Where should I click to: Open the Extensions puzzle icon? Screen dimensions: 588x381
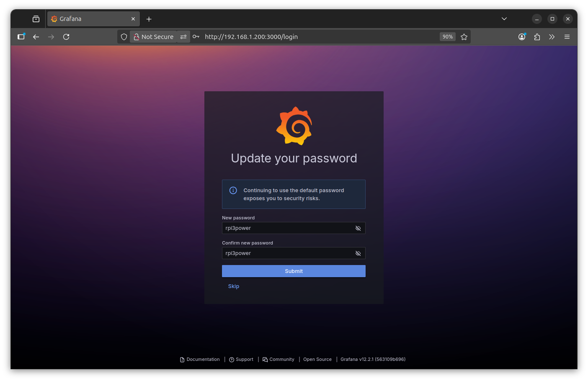point(537,37)
